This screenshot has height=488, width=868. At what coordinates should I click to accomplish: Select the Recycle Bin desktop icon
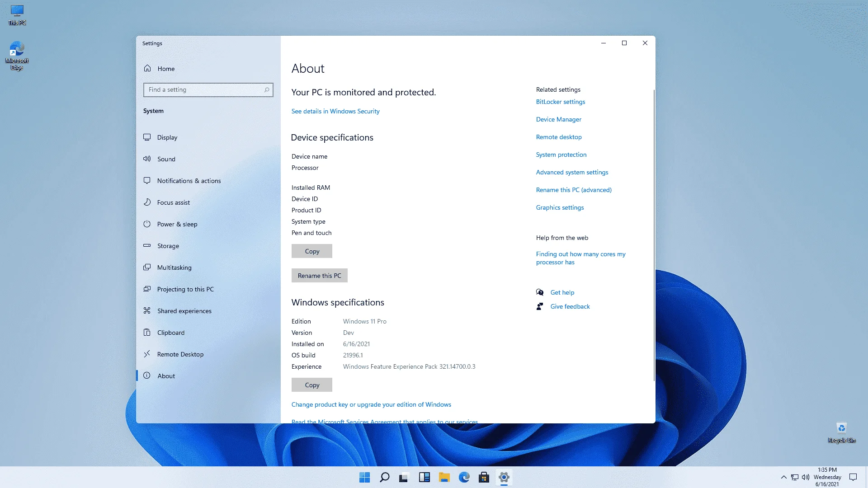[841, 433]
